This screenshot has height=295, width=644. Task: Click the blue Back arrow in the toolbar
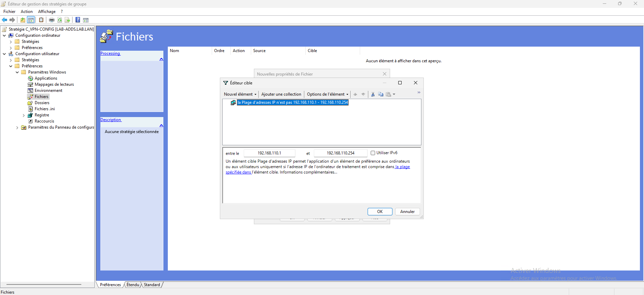[4, 20]
